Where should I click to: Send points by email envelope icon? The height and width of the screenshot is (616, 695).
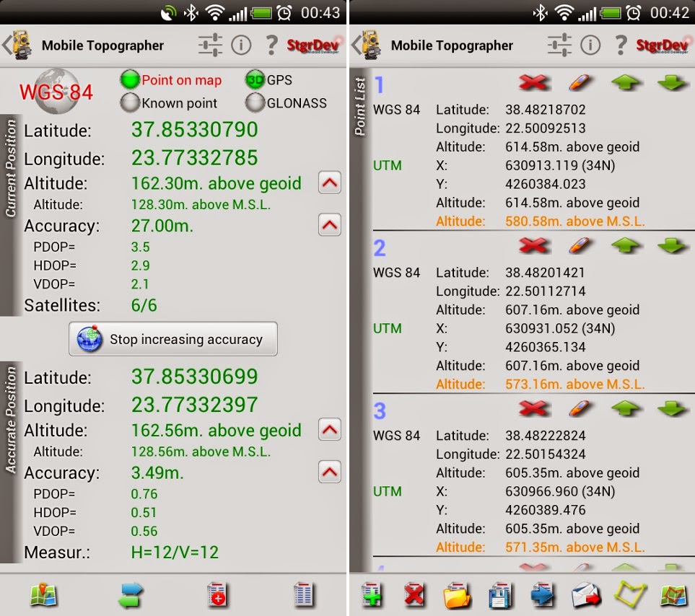click(x=586, y=595)
